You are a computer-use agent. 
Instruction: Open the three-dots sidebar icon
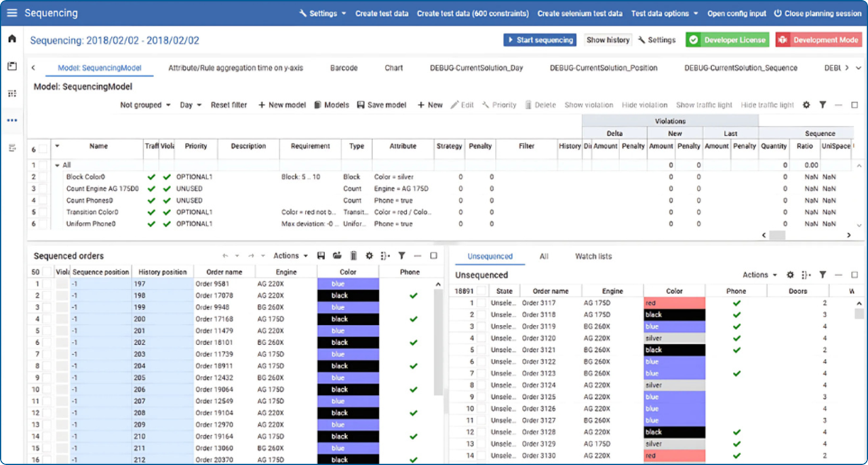(12, 121)
